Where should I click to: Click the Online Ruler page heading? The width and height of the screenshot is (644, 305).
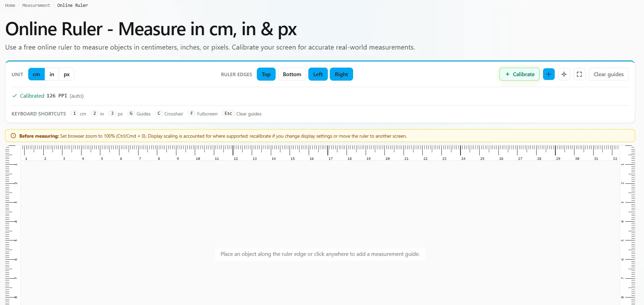click(x=151, y=29)
